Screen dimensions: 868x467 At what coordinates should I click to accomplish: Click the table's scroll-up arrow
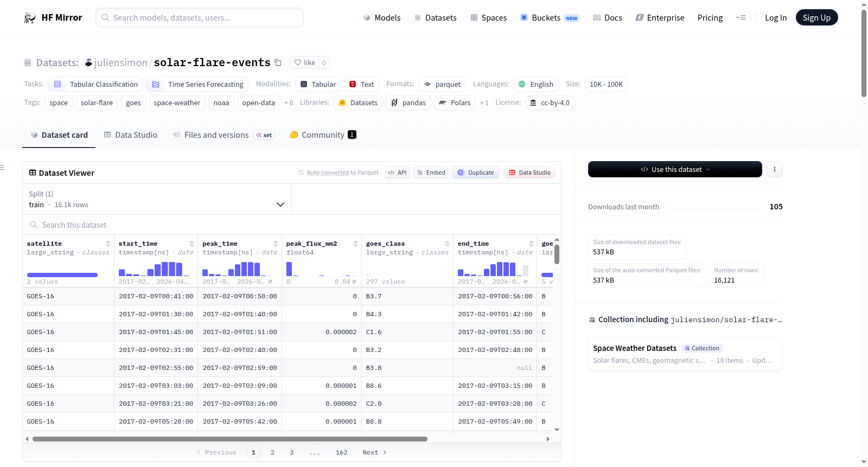pyautogui.click(x=557, y=239)
